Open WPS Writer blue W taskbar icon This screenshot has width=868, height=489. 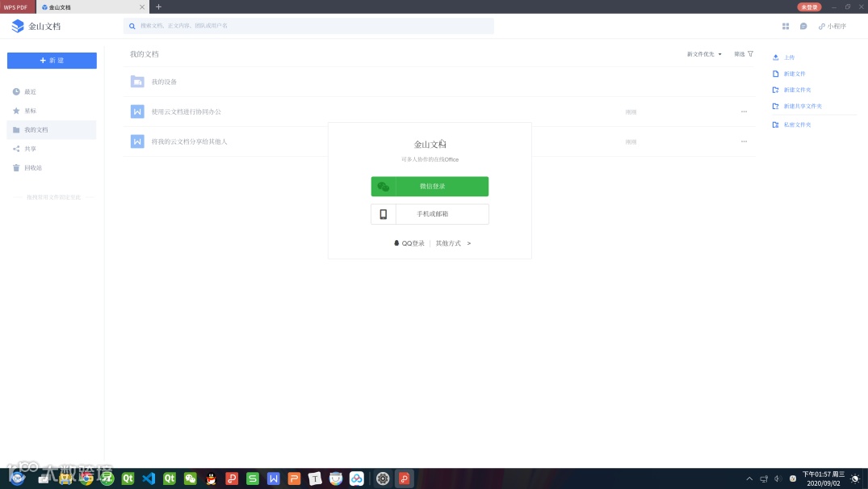(274, 478)
